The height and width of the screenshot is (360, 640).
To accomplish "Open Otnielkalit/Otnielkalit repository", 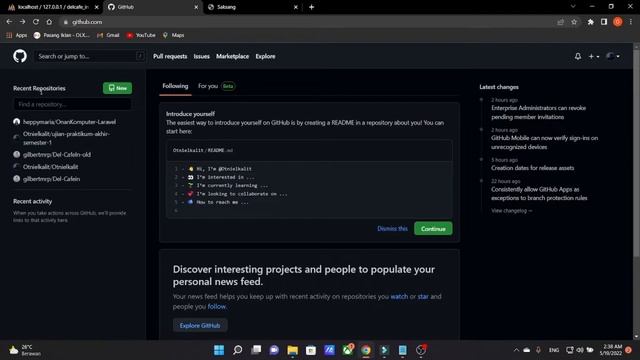I will tap(50, 167).
